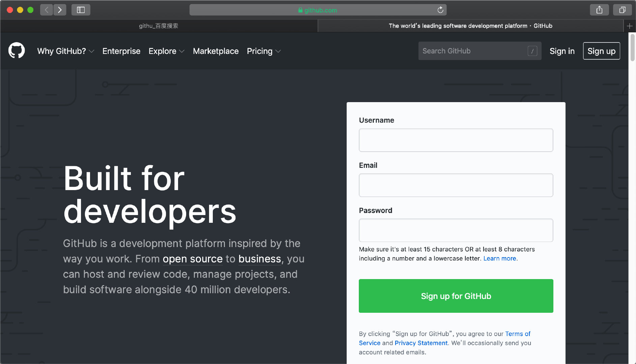This screenshot has height=364, width=636.
Task: Reload the page with the refresh icon
Action: coord(440,10)
